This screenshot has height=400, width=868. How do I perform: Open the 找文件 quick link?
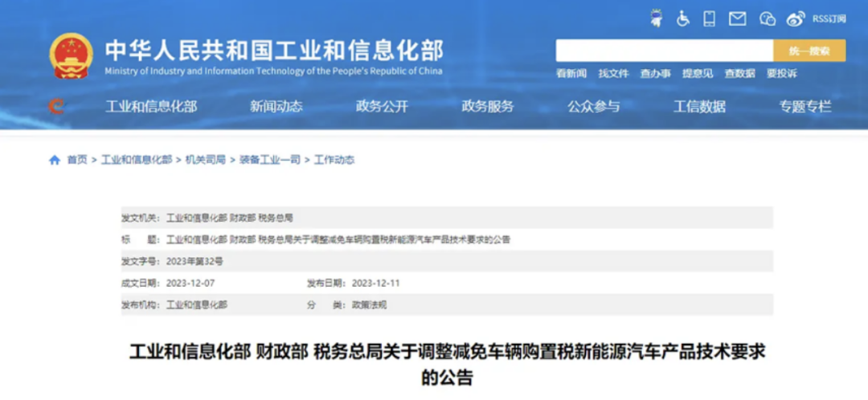coord(613,73)
